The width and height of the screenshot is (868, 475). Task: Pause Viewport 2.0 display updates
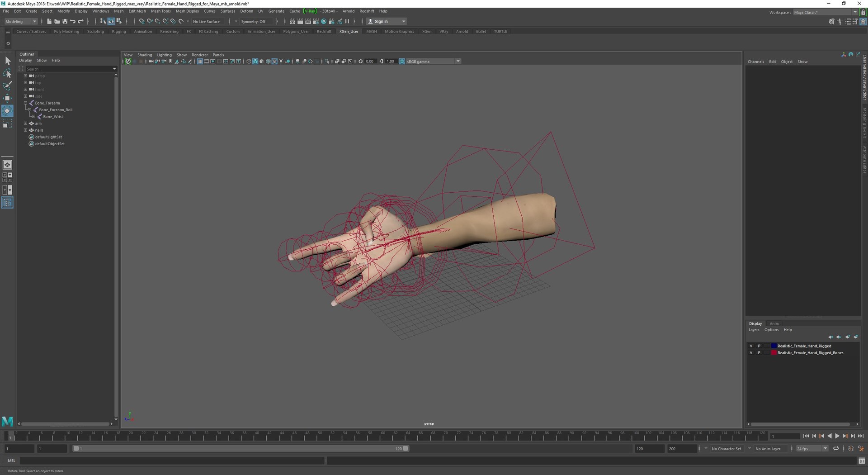tap(347, 21)
